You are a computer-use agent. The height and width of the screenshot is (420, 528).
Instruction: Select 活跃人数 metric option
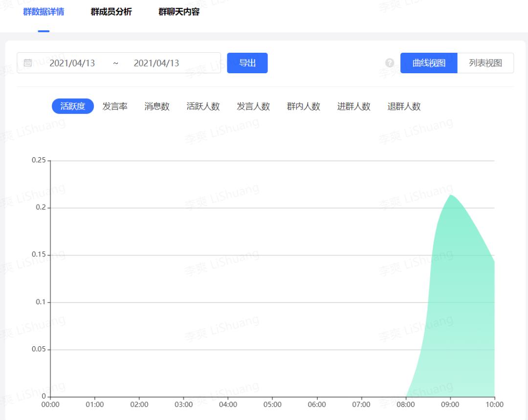point(203,106)
